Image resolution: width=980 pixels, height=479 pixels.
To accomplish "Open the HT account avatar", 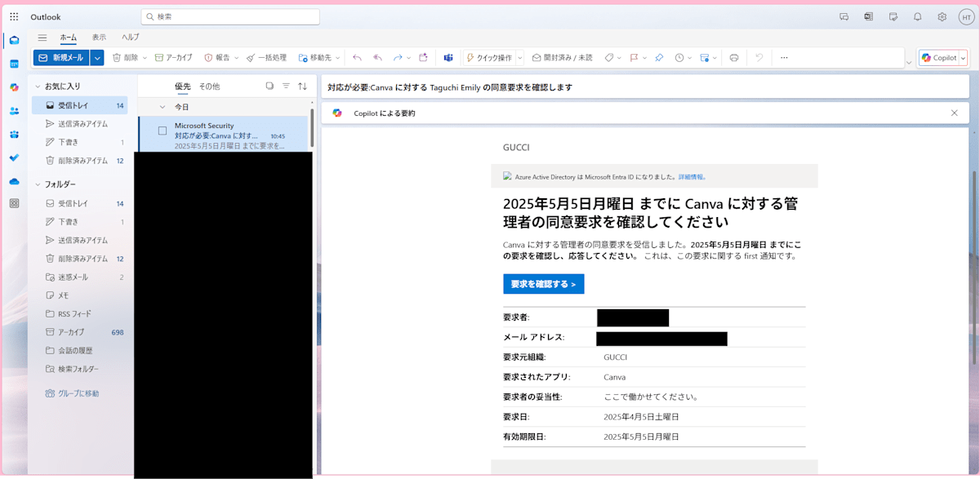I will pos(965,16).
